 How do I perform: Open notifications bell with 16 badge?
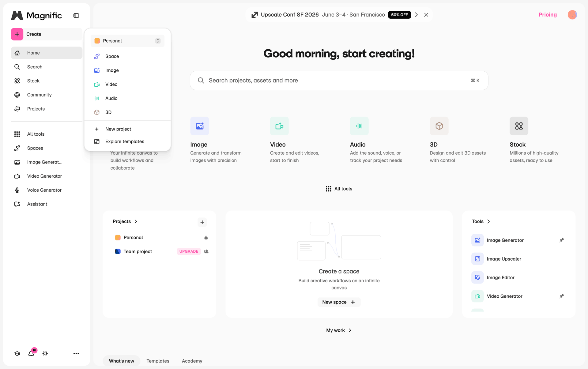(x=31, y=353)
